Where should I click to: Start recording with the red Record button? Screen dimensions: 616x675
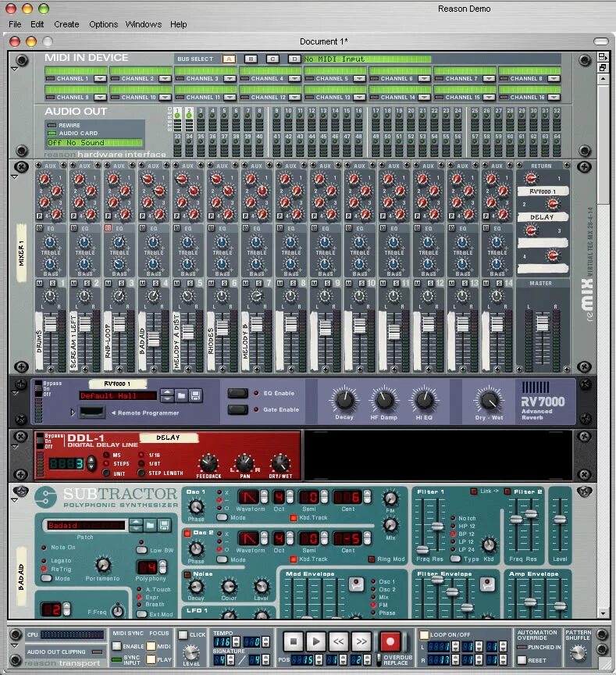pyautogui.click(x=390, y=642)
